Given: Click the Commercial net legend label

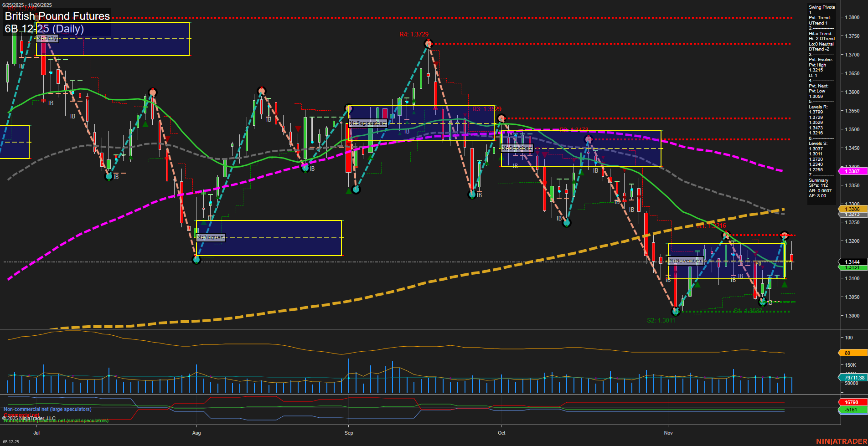Looking at the screenshot, I should click(x=21, y=415).
